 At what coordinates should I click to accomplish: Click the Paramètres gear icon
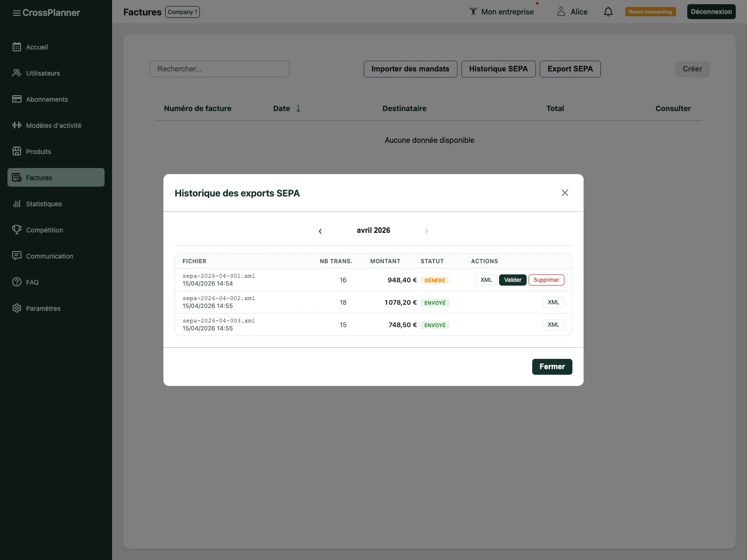tap(17, 308)
